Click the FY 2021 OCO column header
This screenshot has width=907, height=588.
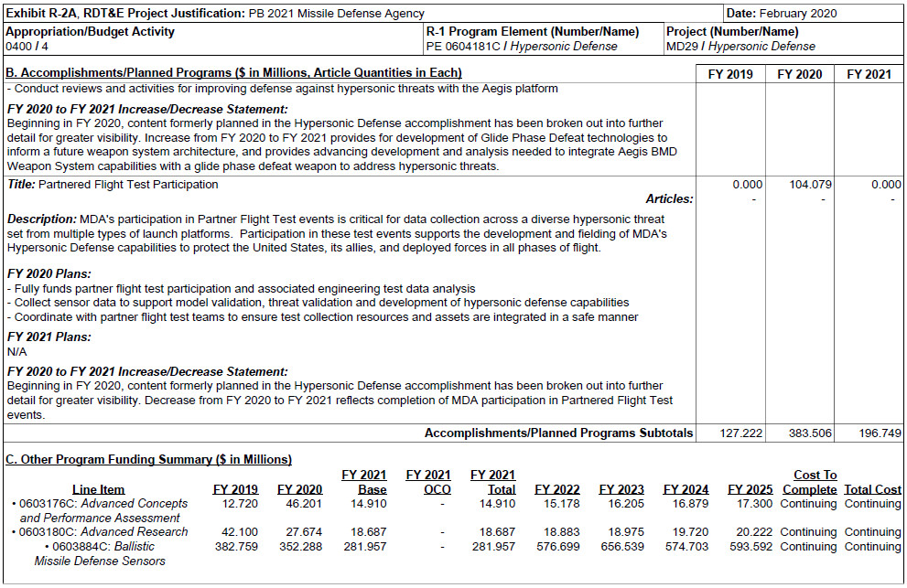[x=428, y=482]
